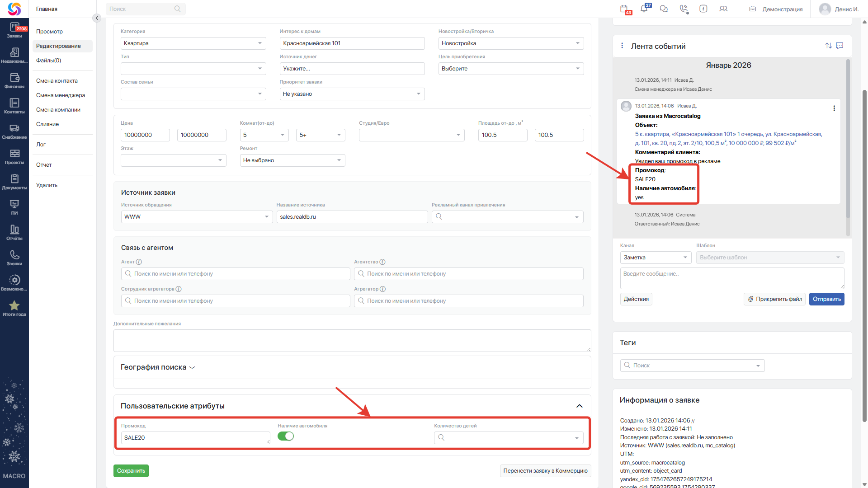Viewport: 868px width, 488px height.
Task: Click the sort arrows in Лента событий
Action: pos(828,46)
